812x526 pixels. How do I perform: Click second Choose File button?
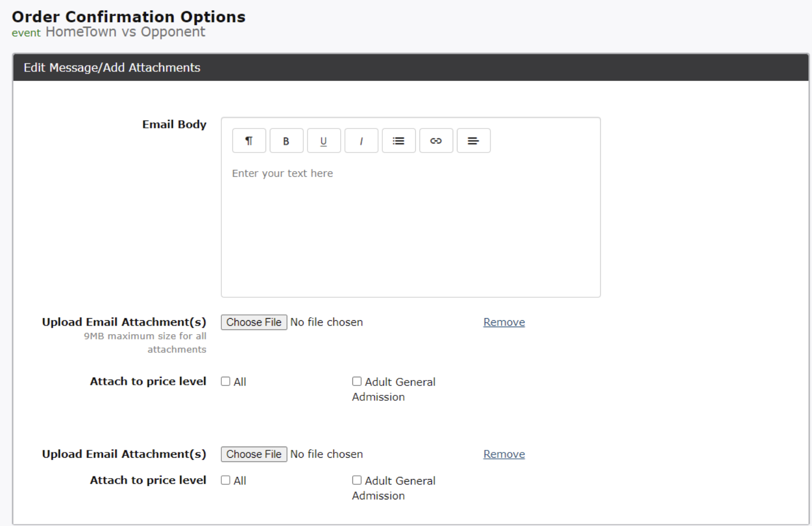coord(254,454)
